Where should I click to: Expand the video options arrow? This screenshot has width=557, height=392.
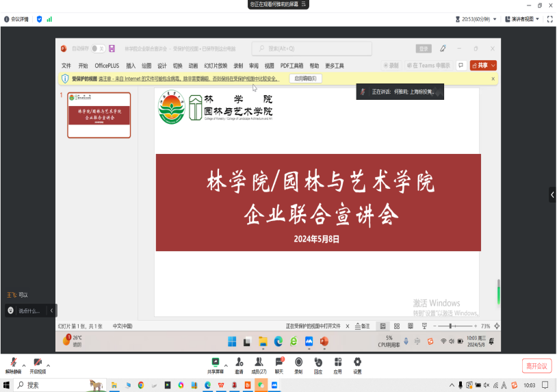pos(48,364)
